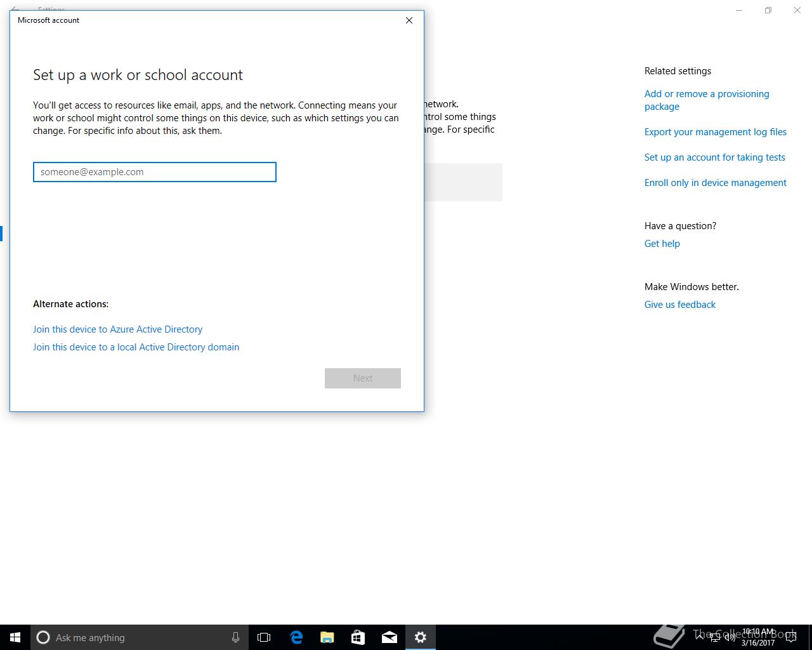Activate Cortana microphone in search box

[x=235, y=637]
